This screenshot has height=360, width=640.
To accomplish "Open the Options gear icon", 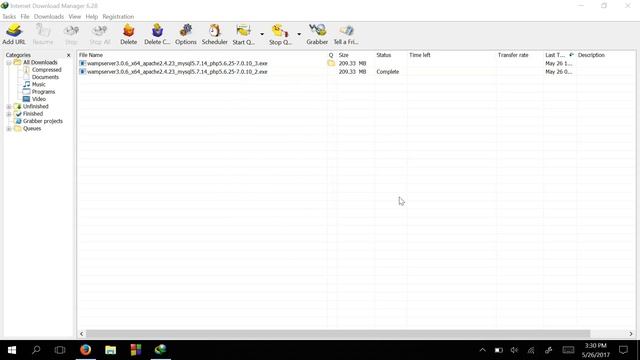I will [186, 34].
